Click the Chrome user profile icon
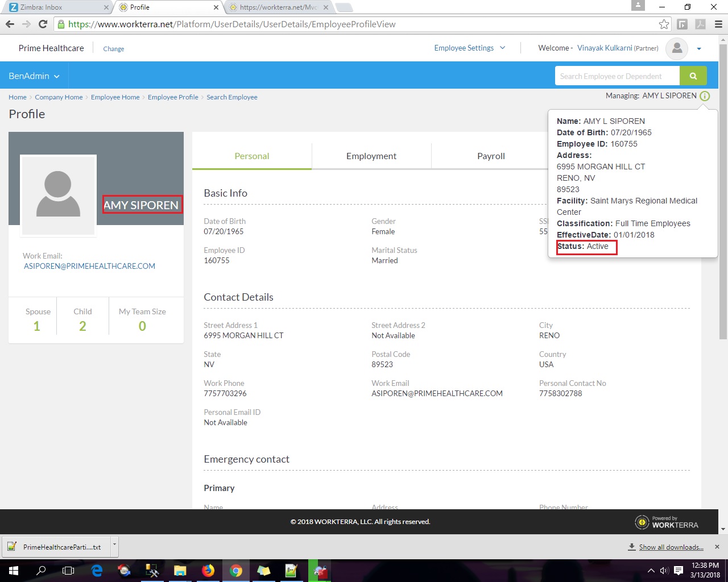The image size is (728, 582). [x=638, y=5]
